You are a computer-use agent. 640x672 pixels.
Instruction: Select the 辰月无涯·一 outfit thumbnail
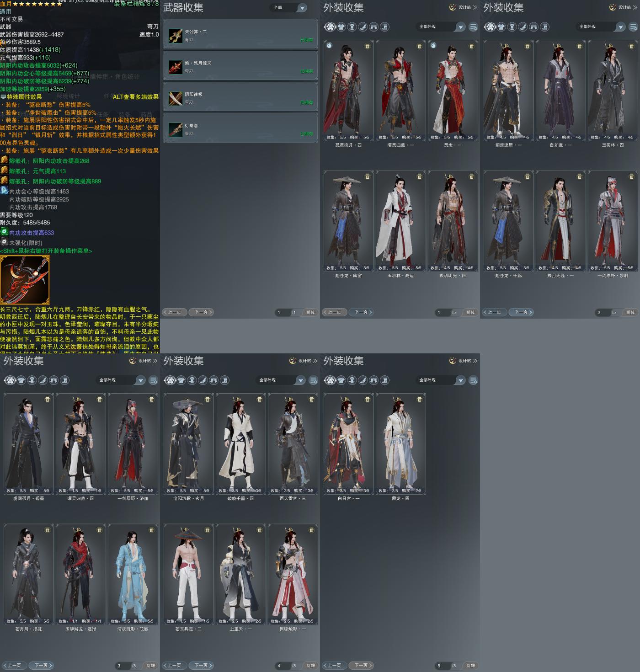pyautogui.click(x=561, y=221)
